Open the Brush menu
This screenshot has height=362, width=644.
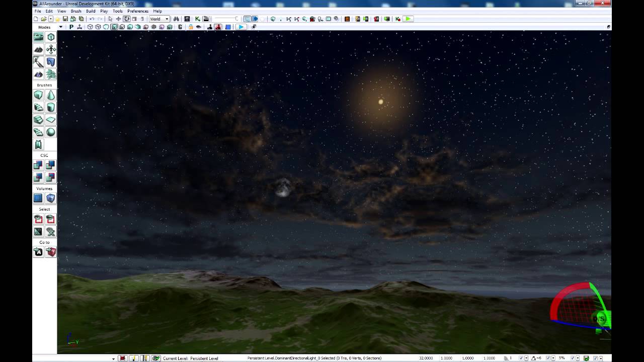[76, 11]
